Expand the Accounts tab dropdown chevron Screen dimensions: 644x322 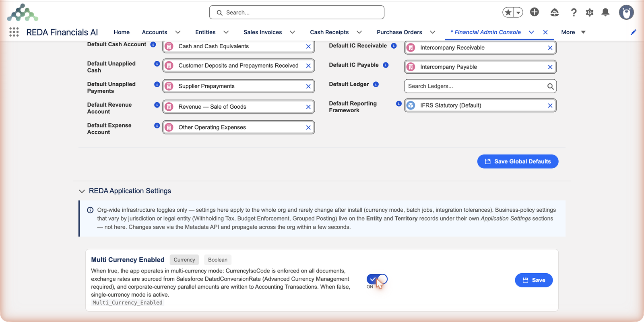tap(178, 32)
